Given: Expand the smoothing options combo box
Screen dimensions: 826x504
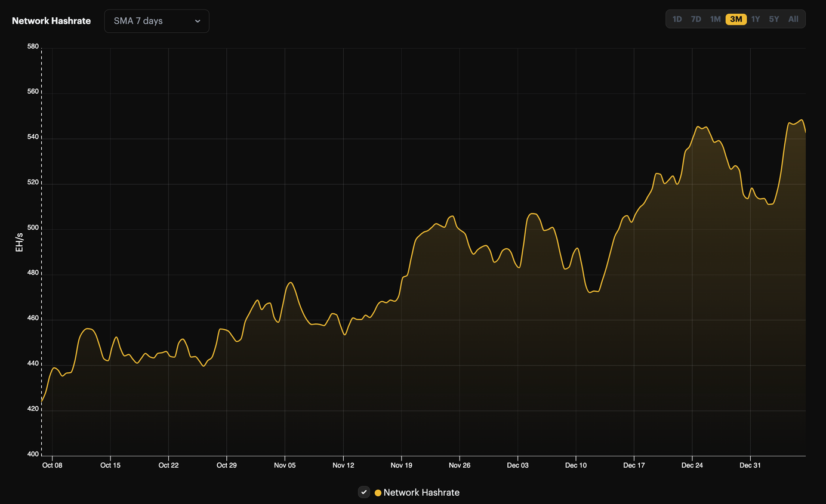Looking at the screenshot, I should coord(156,21).
